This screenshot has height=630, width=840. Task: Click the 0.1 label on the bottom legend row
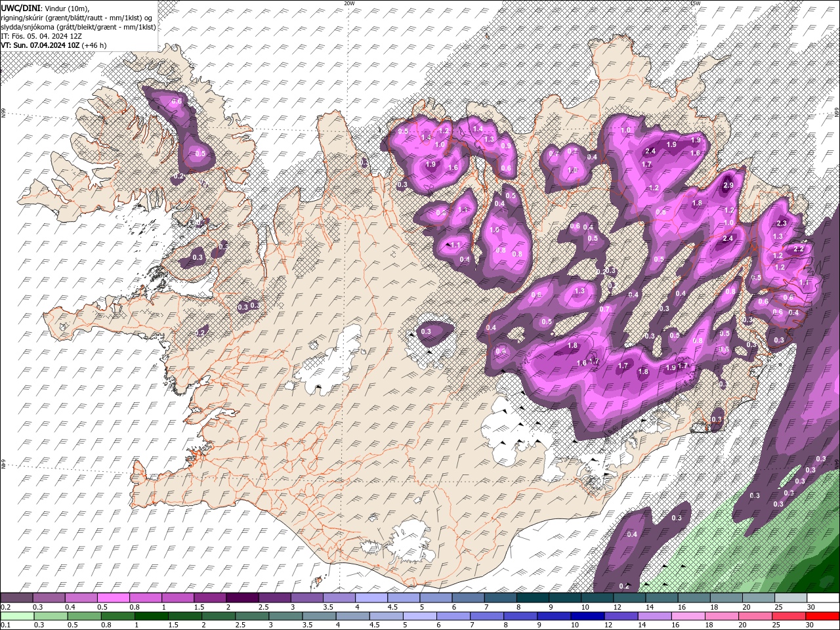(5, 625)
